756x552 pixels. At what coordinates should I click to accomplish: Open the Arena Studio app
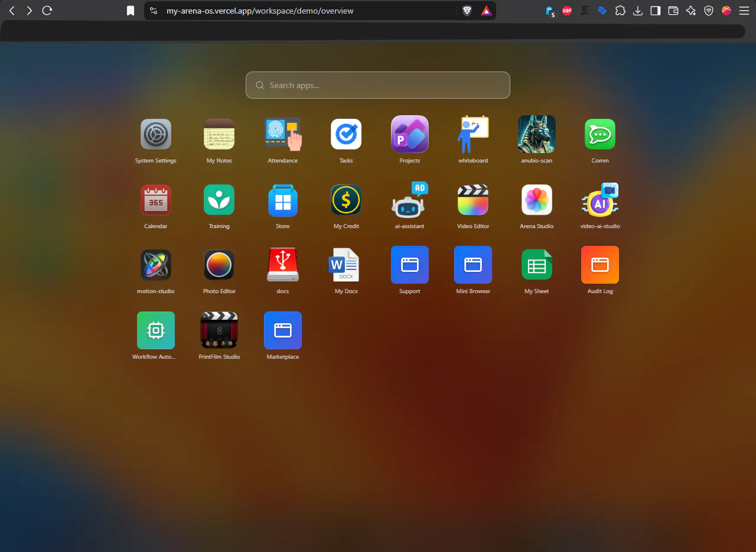[537, 200]
